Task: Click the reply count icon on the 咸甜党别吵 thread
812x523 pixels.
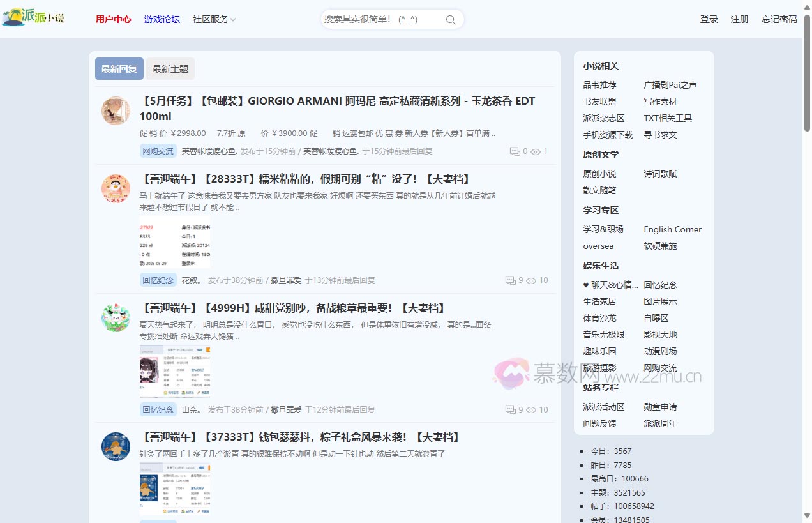Action: [510, 409]
